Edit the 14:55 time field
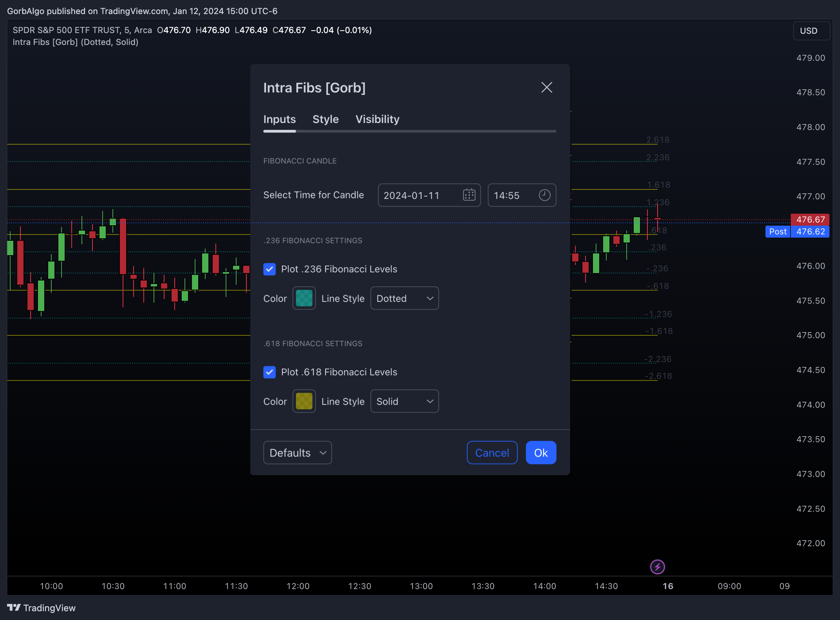The width and height of the screenshot is (840, 620). [x=521, y=195]
